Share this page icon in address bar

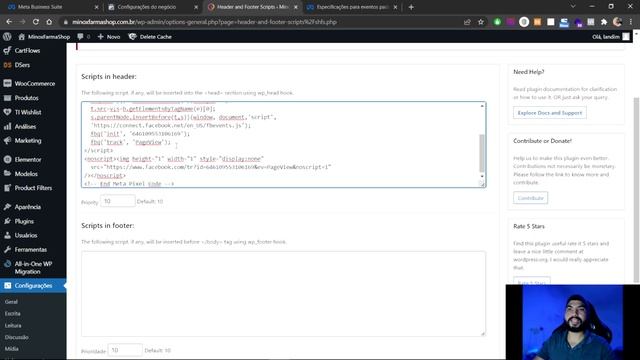point(467,22)
